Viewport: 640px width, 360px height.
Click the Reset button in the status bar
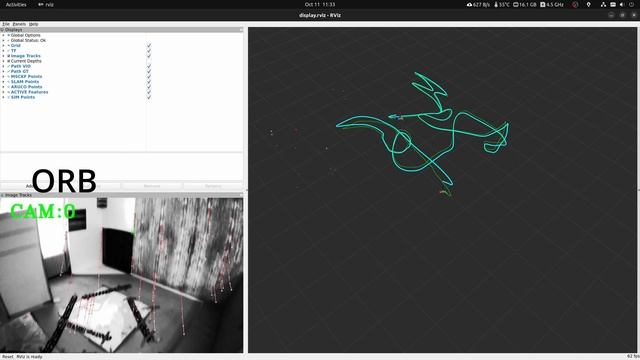tap(7, 357)
